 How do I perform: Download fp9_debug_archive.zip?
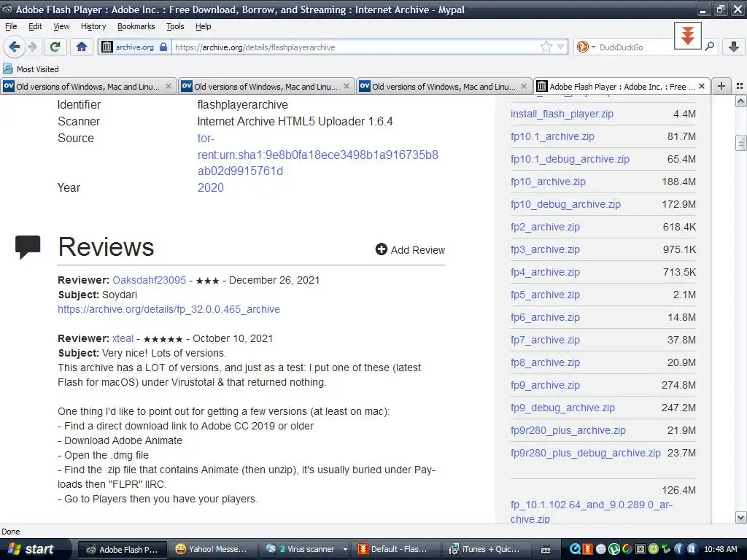(562, 408)
